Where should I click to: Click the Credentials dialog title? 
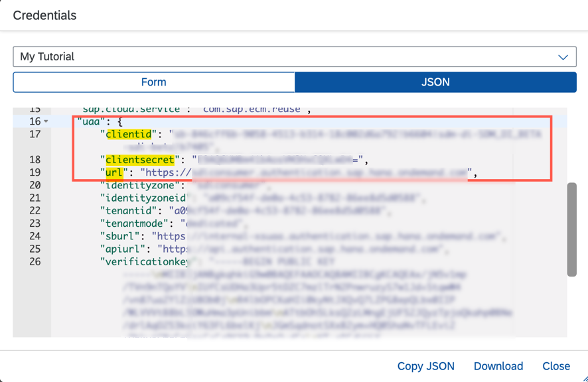click(x=44, y=15)
